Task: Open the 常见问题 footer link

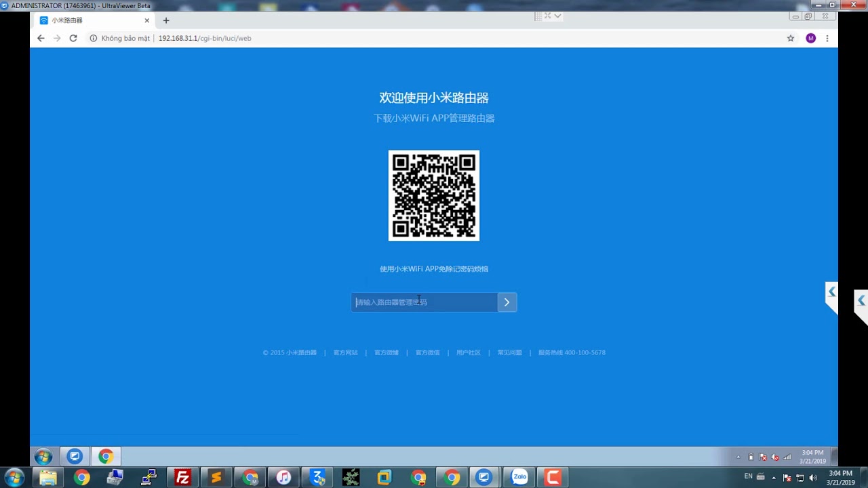Action: coord(510,352)
